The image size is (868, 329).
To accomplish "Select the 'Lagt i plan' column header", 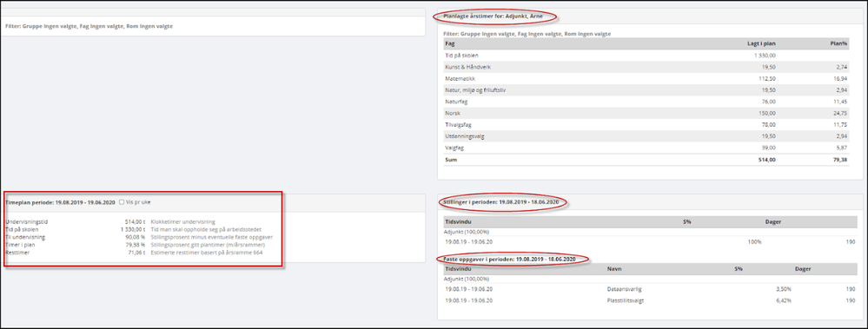I will pos(761,43).
